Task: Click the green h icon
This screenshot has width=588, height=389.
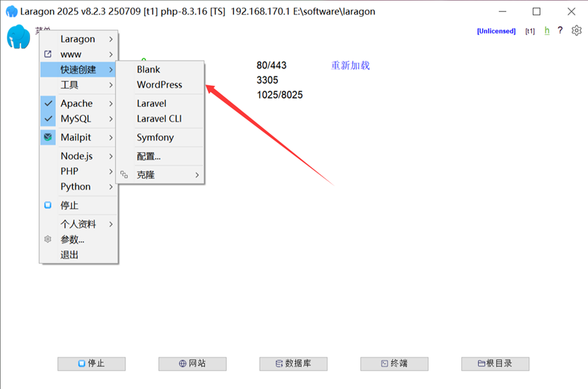Action: 547,31
